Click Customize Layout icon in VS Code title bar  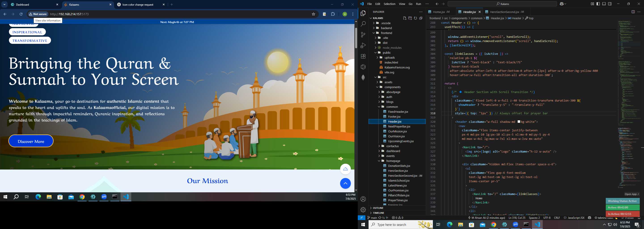[592, 4]
